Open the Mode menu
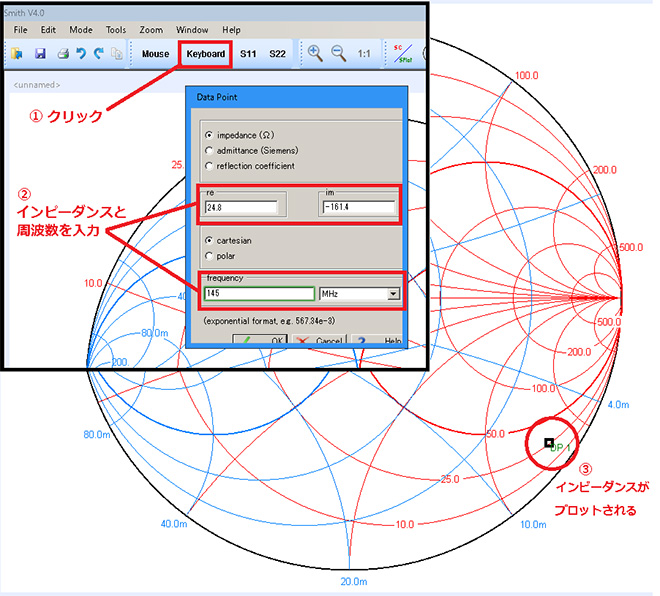 pos(81,30)
